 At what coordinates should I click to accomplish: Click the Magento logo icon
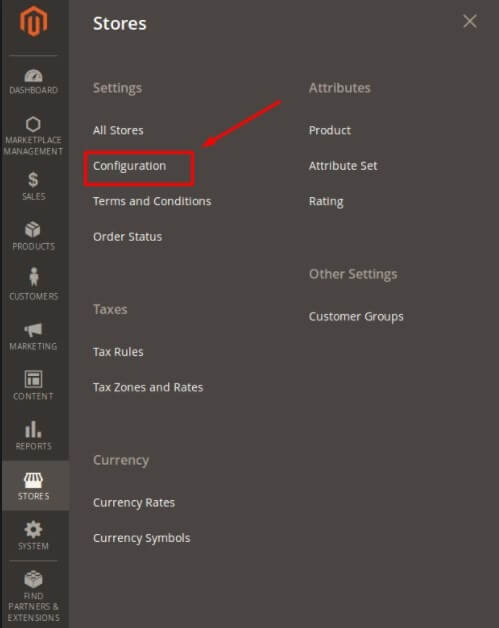[34, 21]
